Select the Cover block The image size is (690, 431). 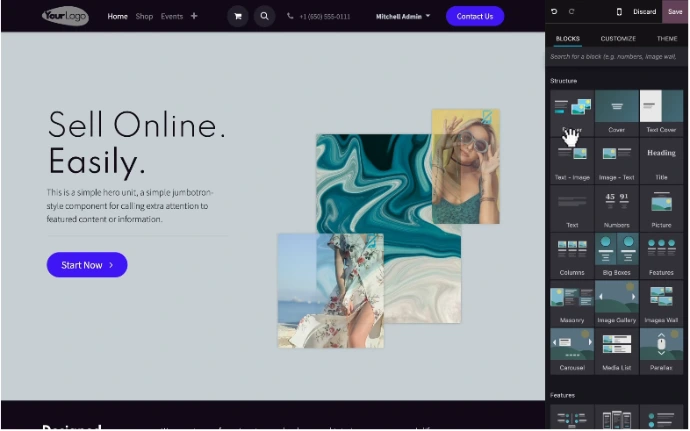pos(616,111)
